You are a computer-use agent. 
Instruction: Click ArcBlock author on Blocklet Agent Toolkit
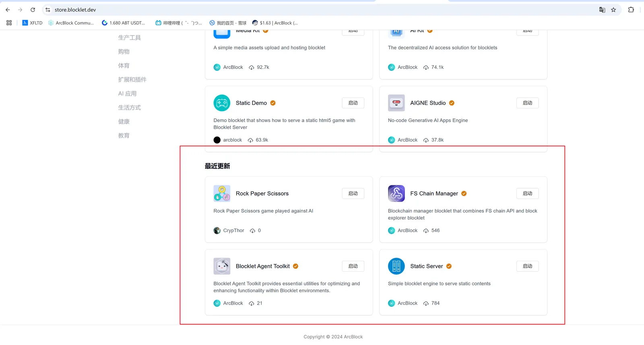click(233, 303)
